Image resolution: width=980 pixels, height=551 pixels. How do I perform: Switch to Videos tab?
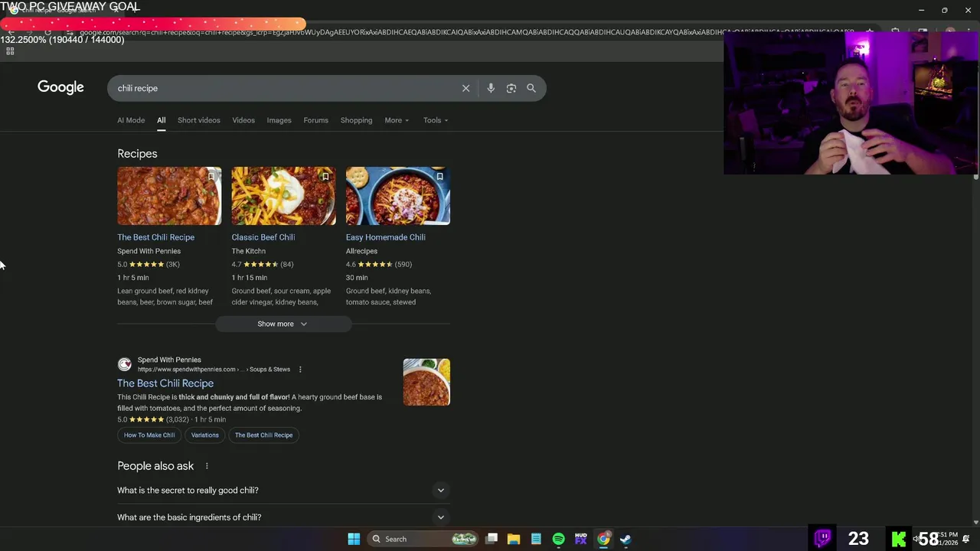(x=243, y=120)
